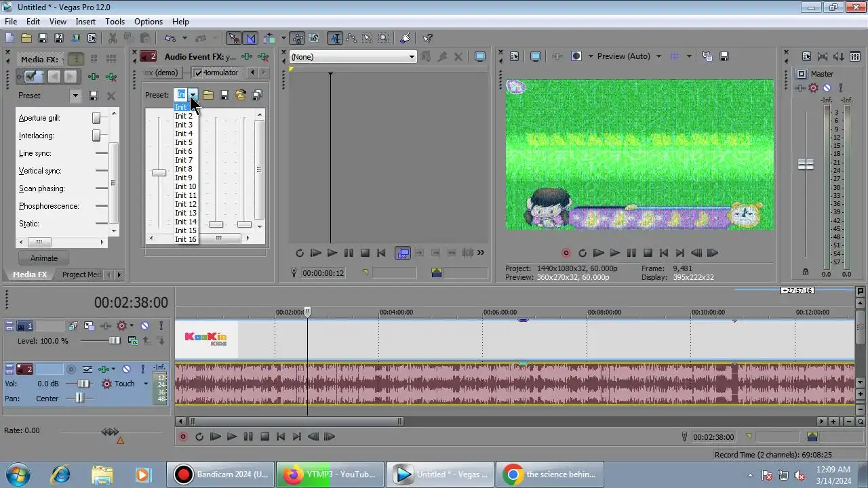This screenshot has height=488, width=868.
Task: Open the preview overlays grid dropdown arrow
Action: click(689, 56)
